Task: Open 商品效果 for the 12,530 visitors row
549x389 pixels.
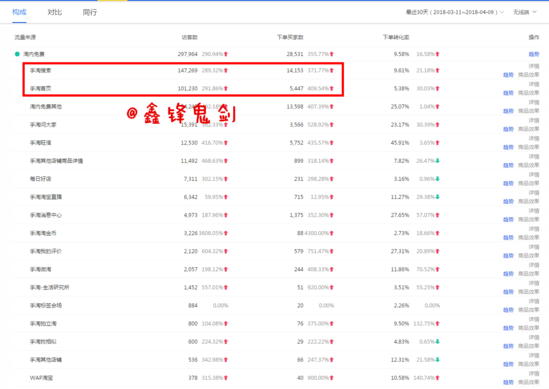Action: point(529,147)
